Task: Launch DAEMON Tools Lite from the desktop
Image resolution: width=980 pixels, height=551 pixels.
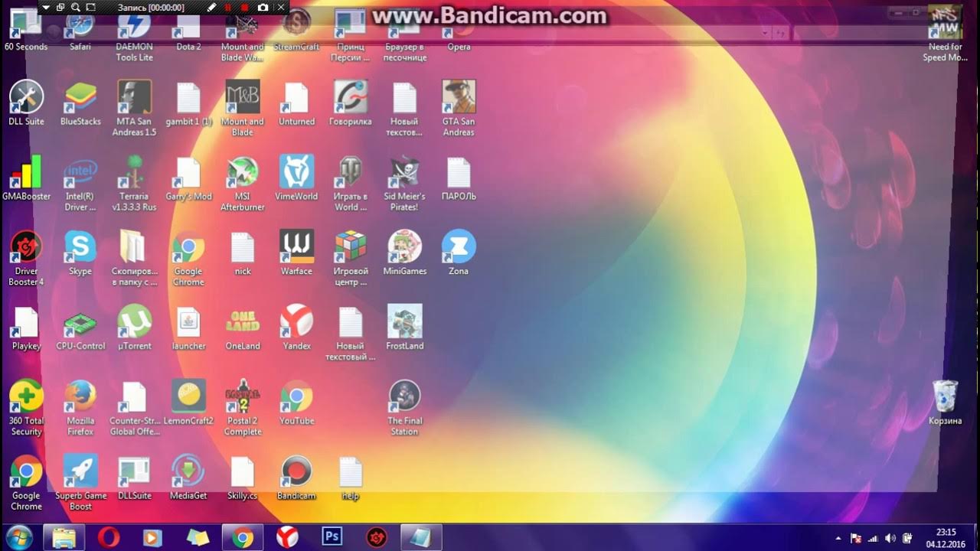Action: (x=134, y=37)
